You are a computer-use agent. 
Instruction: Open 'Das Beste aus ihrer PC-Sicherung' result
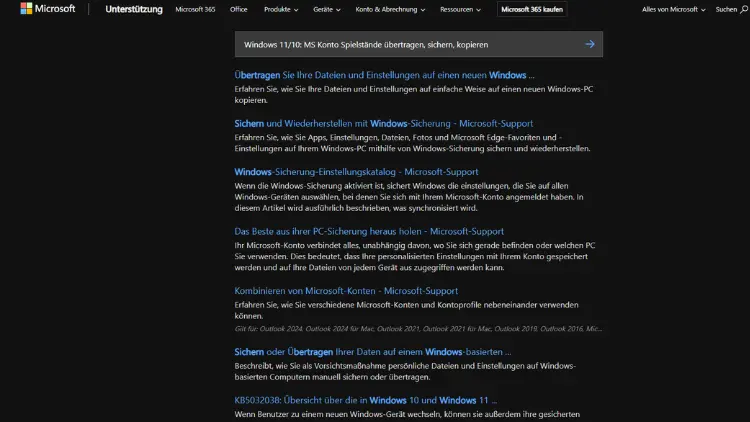(369, 231)
